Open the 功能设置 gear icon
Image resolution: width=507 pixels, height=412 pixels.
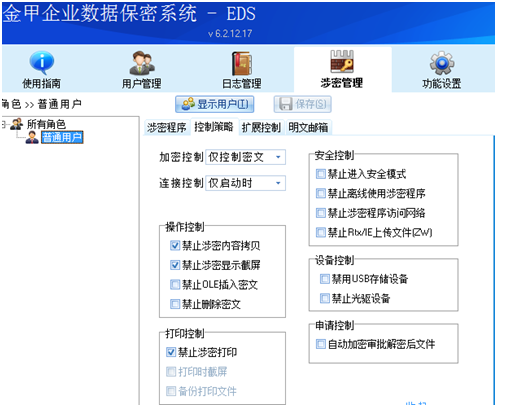442,63
